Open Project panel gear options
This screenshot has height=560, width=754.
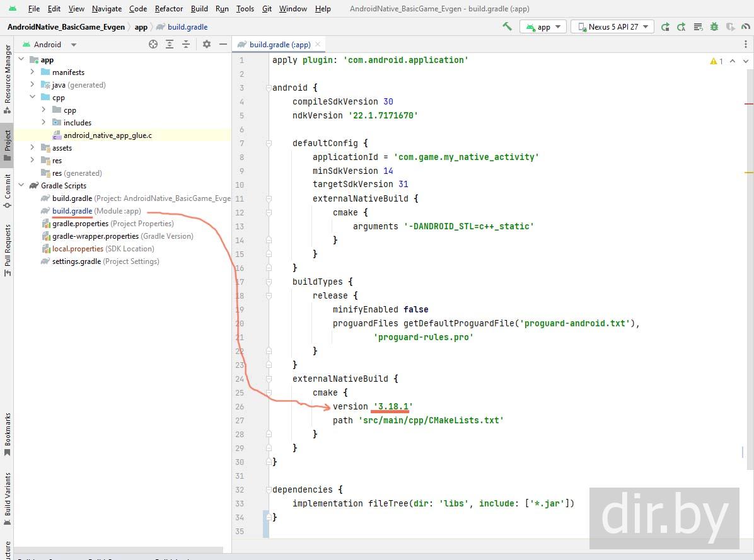[x=207, y=44]
